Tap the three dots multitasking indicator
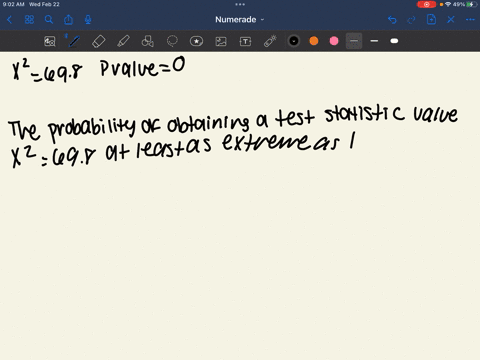The width and height of the screenshot is (480, 360). tap(240, 4)
